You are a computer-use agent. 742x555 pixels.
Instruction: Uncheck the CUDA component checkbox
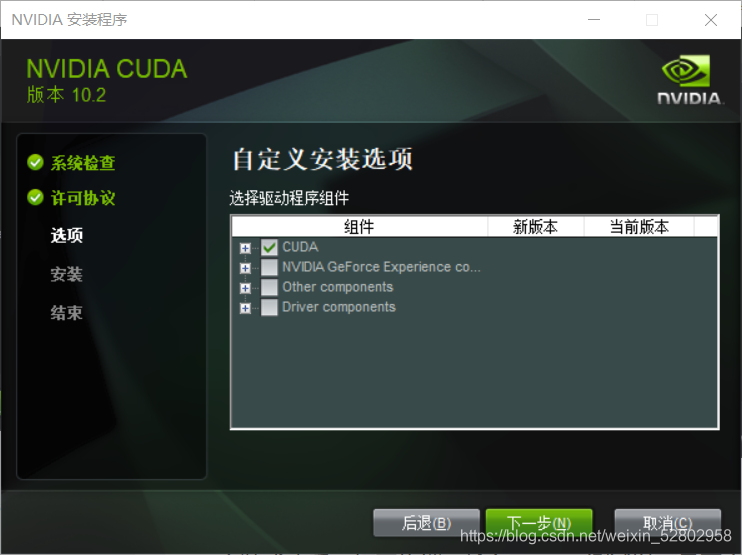point(269,247)
